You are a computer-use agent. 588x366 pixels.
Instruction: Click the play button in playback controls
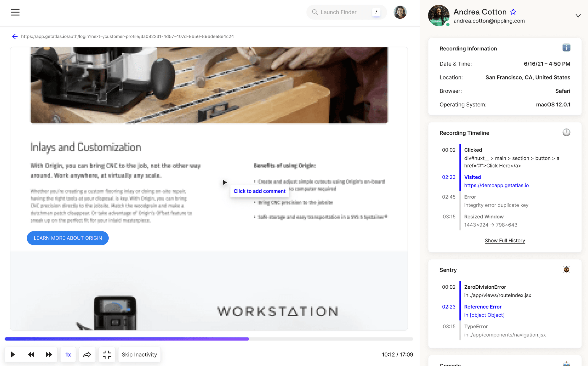point(13,354)
